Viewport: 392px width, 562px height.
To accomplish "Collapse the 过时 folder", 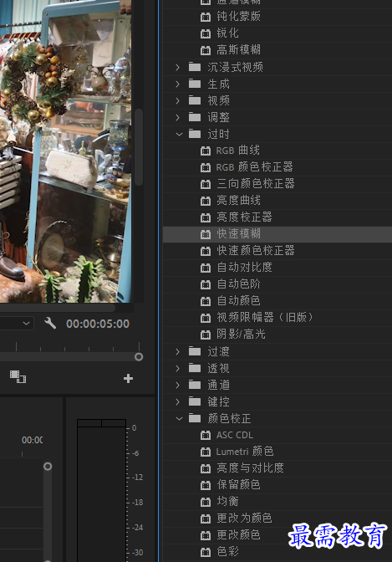I will 179,135.
